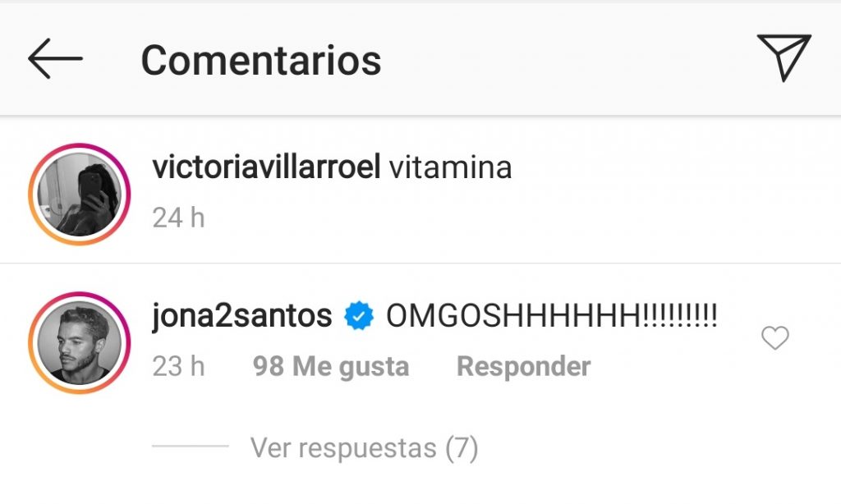Click the blue verified badge
Viewport: 841px width, 504px height.
pos(359,315)
